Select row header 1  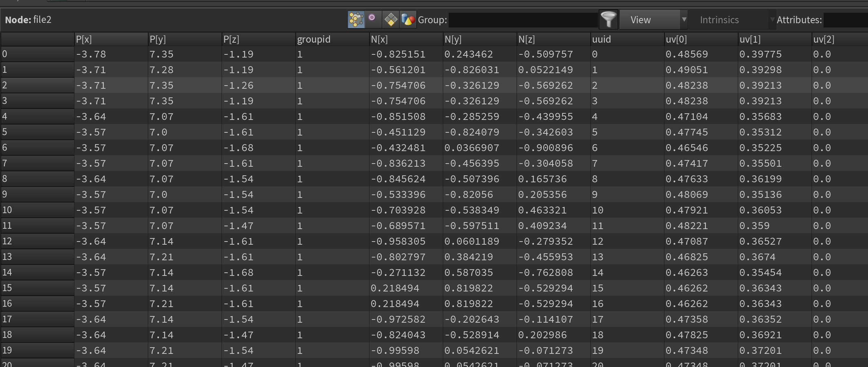click(x=37, y=70)
